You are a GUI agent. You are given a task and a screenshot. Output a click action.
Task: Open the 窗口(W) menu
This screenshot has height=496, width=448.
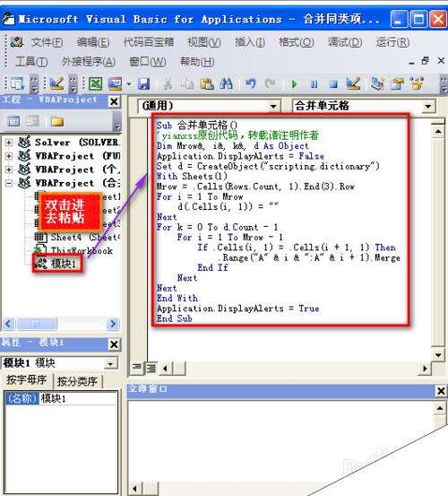148,62
